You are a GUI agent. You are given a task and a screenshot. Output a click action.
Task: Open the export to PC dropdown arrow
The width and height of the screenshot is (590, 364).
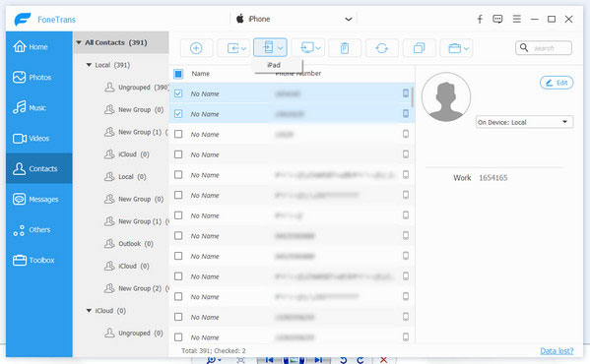point(318,48)
